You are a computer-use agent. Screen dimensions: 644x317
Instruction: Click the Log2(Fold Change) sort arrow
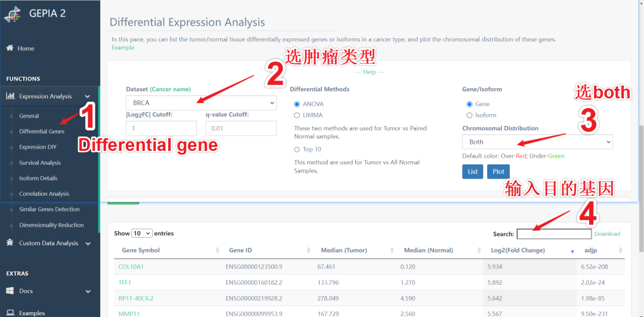pos(572,251)
